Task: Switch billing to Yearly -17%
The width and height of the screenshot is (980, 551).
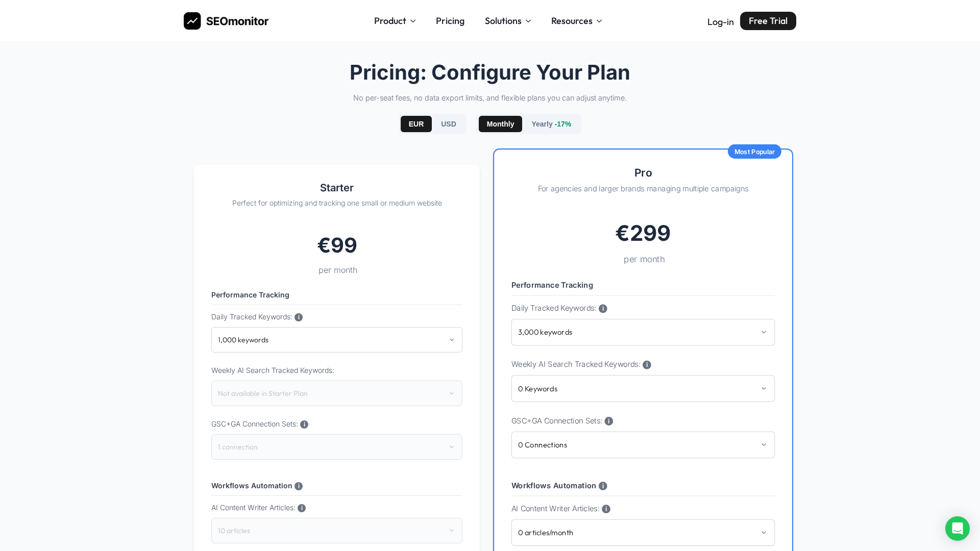Action: [551, 124]
